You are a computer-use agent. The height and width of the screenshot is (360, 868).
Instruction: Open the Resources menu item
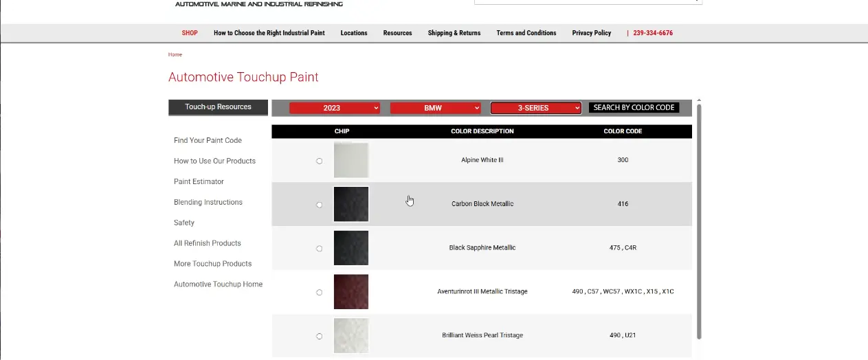point(397,33)
